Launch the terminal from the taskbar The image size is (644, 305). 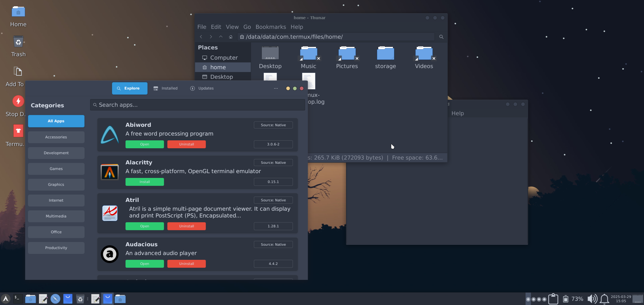point(18,299)
